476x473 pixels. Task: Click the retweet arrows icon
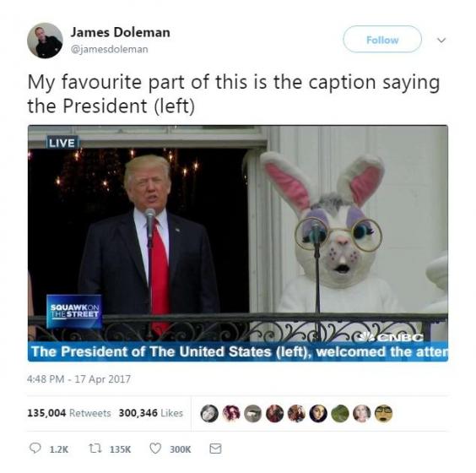point(95,449)
